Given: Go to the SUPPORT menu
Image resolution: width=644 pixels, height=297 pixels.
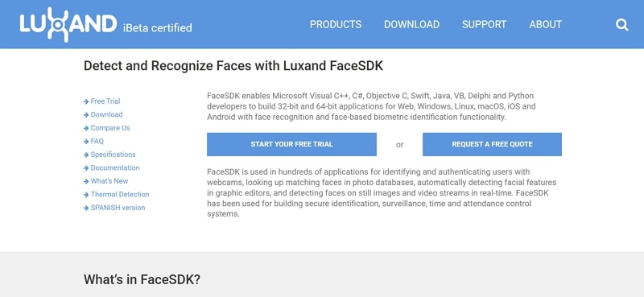Looking at the screenshot, I should [485, 25].
